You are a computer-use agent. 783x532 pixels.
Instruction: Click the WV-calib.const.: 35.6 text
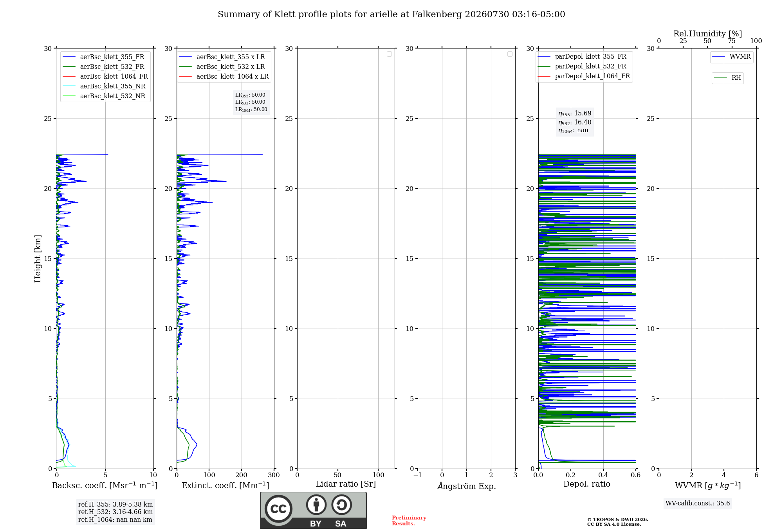coord(698,503)
